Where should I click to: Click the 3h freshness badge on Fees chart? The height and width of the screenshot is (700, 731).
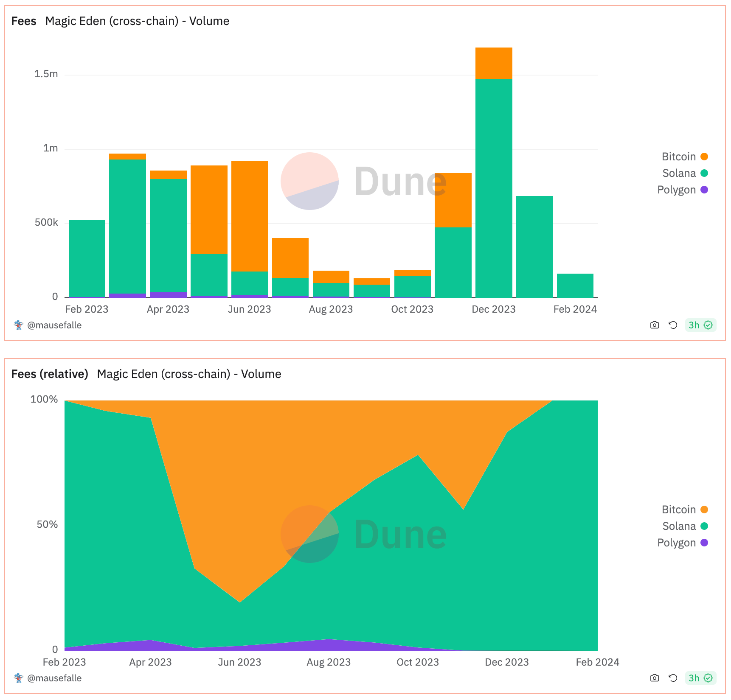tap(700, 325)
